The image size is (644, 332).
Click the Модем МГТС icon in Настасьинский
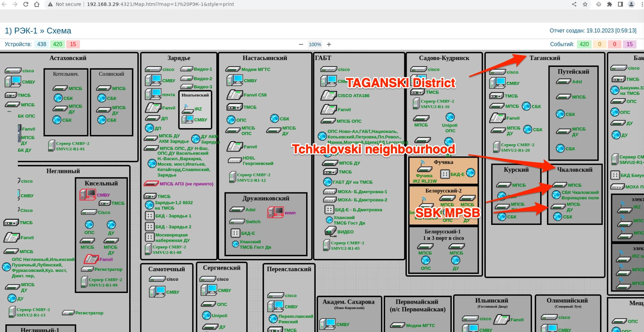point(233,69)
